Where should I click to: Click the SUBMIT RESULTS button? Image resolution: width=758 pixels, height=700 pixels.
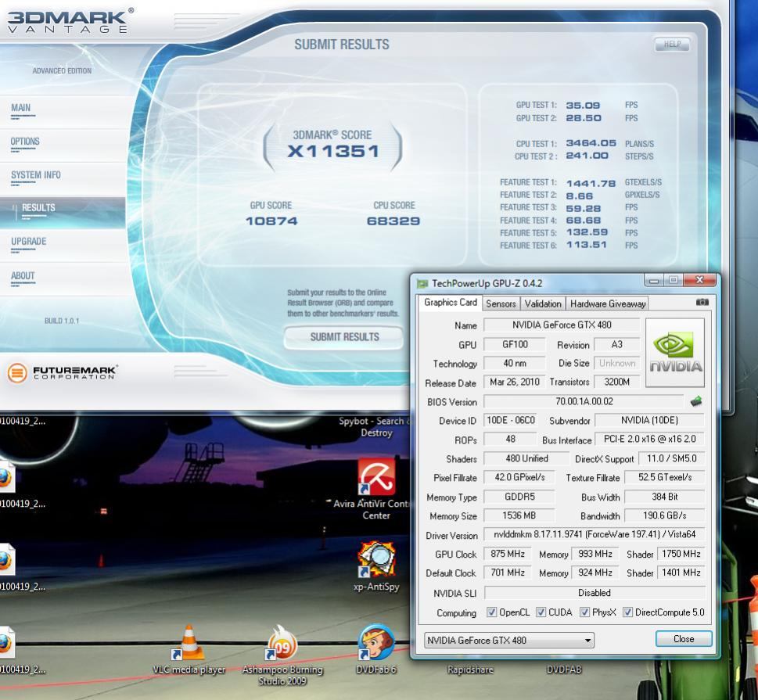pyautogui.click(x=343, y=337)
